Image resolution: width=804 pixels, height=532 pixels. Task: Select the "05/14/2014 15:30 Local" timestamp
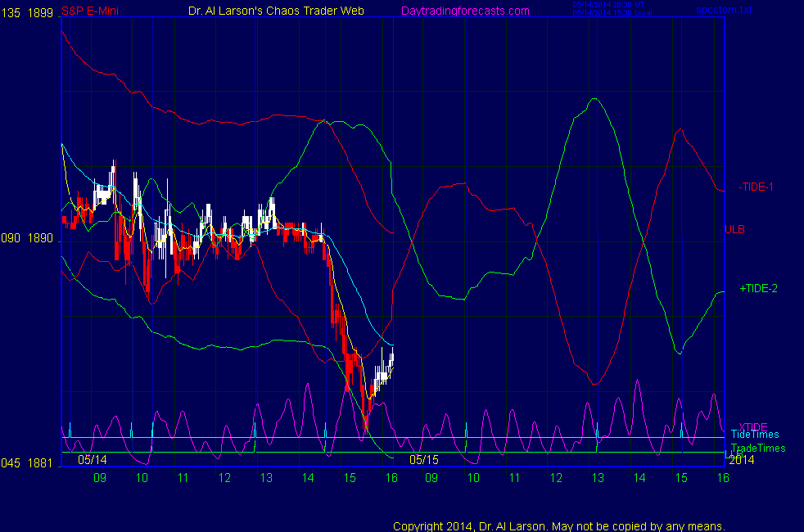pyautogui.click(x=612, y=13)
